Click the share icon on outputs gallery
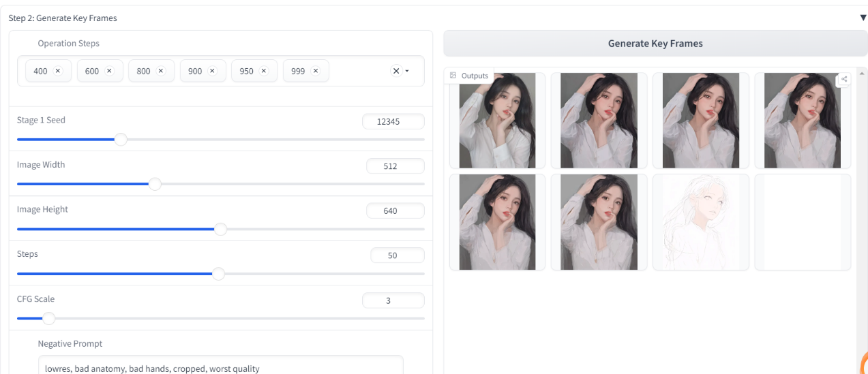 click(844, 79)
